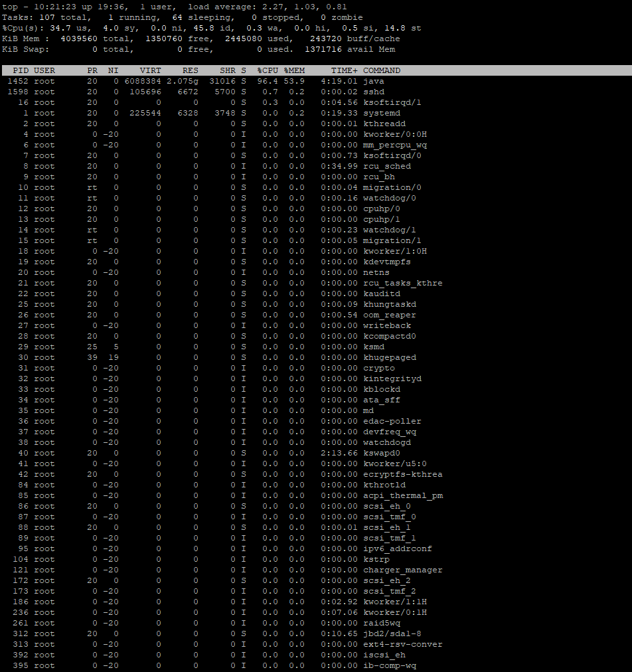Image resolution: width=632 pixels, height=672 pixels.
Task: Click the %CPU column header
Action: coord(268,70)
